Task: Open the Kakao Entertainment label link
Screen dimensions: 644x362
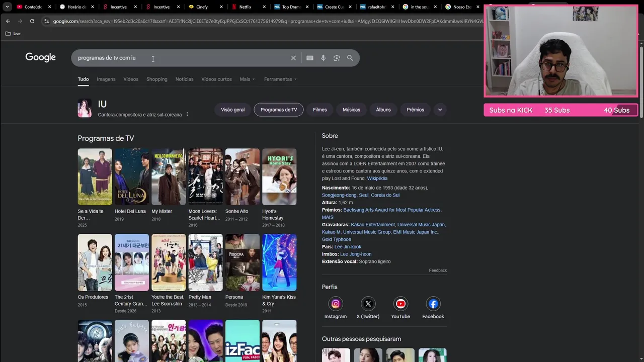Action: [x=373, y=225]
